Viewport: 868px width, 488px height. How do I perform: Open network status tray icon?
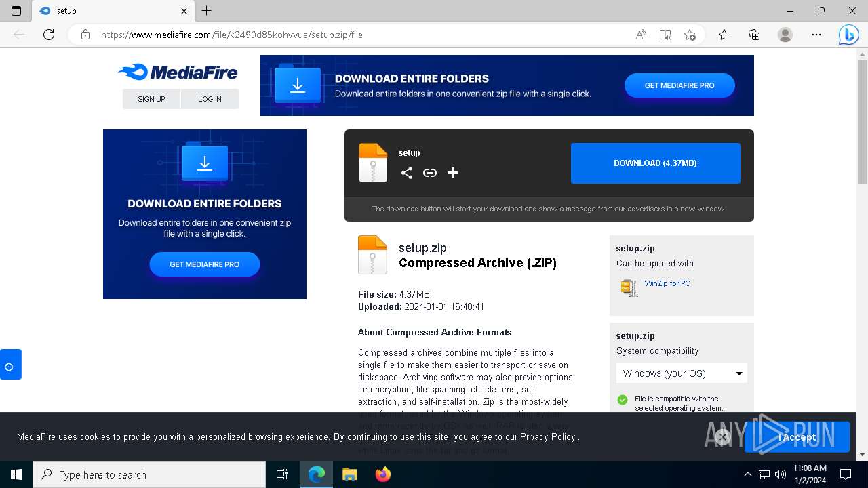pyautogui.click(x=764, y=474)
